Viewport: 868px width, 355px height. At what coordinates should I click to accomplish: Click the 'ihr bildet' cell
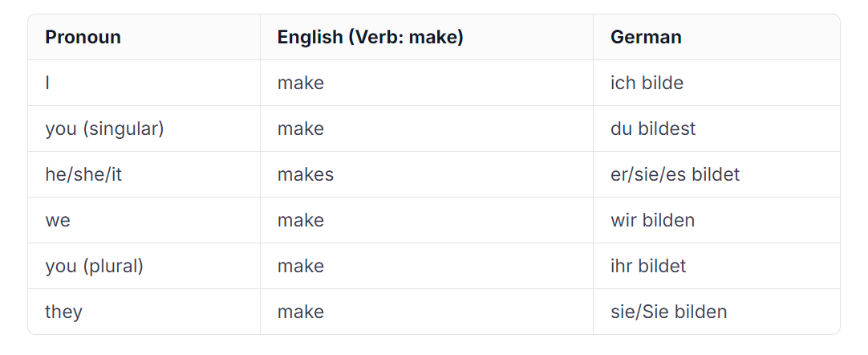[x=648, y=267]
